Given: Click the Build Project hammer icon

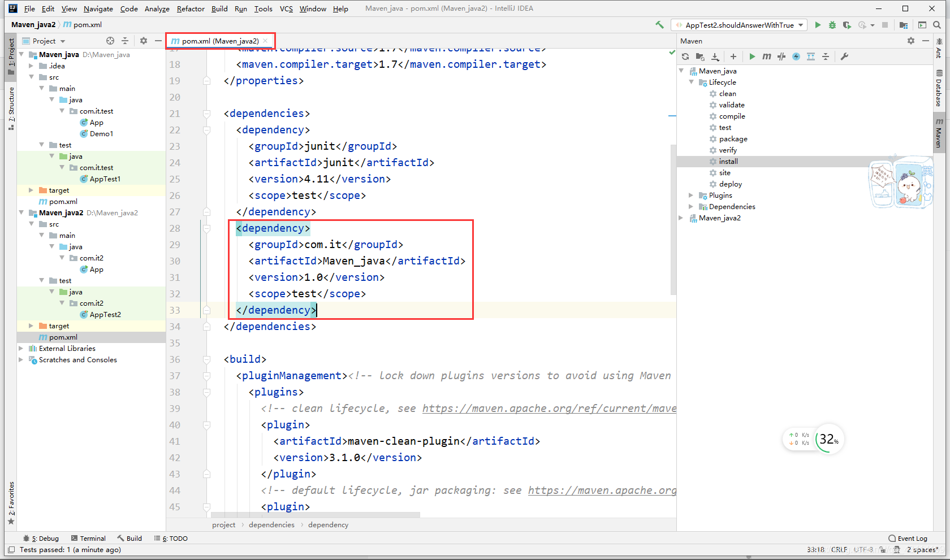Looking at the screenshot, I should (659, 25).
